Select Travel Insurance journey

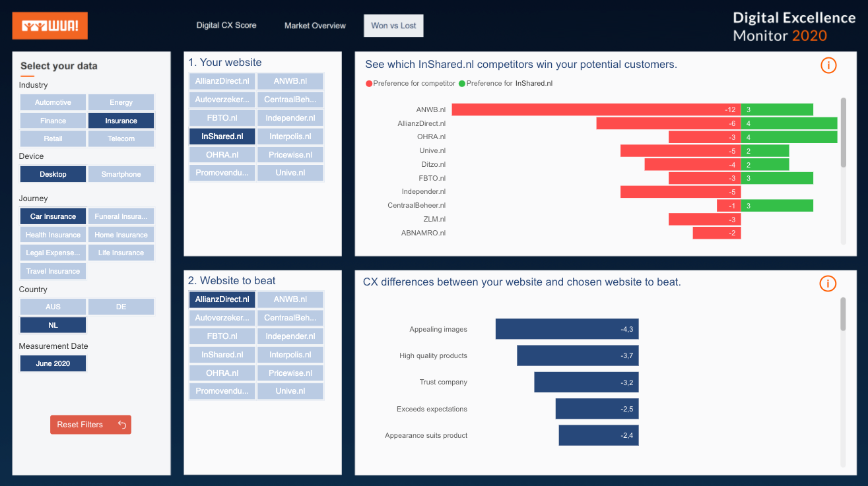pyautogui.click(x=53, y=271)
